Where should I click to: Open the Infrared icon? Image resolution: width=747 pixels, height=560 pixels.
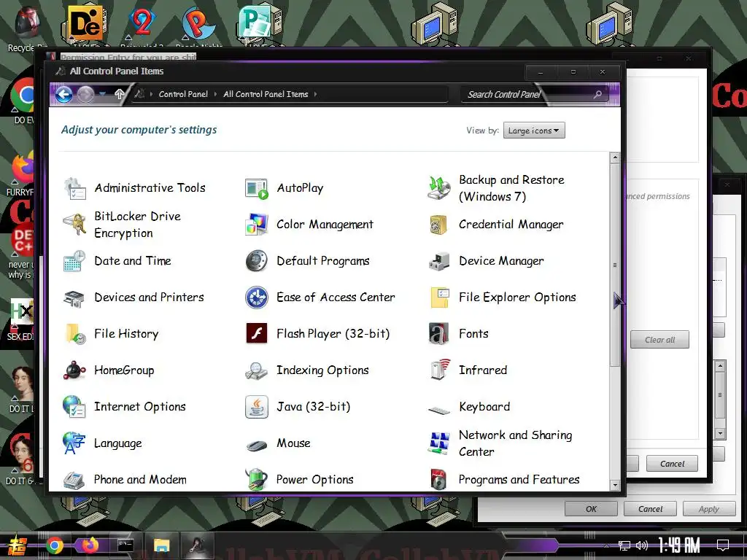coord(438,370)
